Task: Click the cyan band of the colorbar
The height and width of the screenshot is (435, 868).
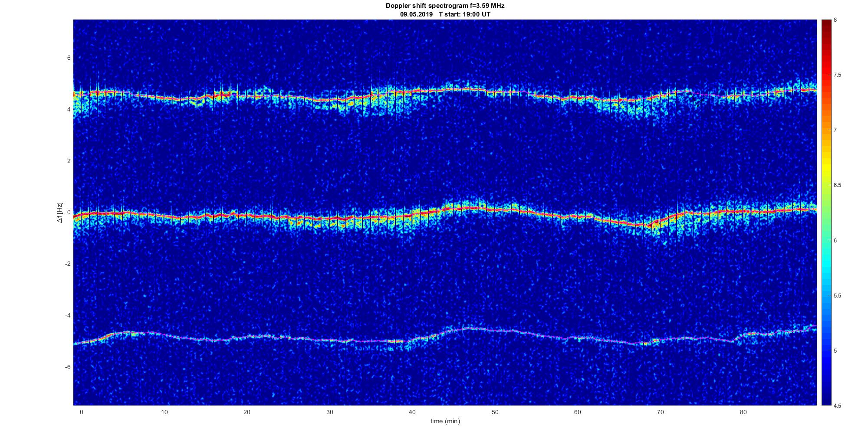Action: (826, 262)
